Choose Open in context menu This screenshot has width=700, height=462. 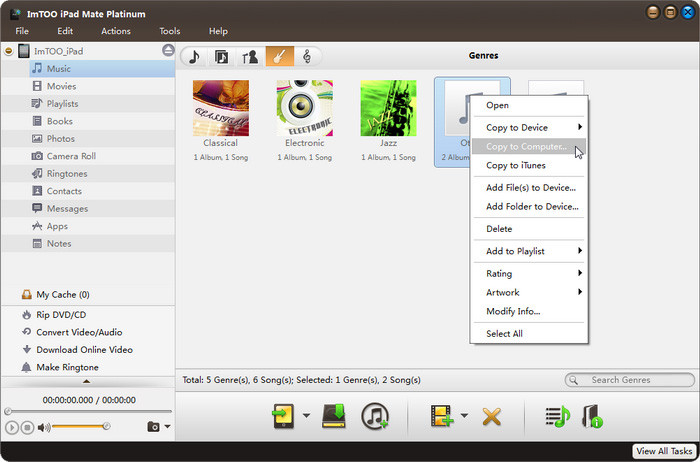point(529,105)
